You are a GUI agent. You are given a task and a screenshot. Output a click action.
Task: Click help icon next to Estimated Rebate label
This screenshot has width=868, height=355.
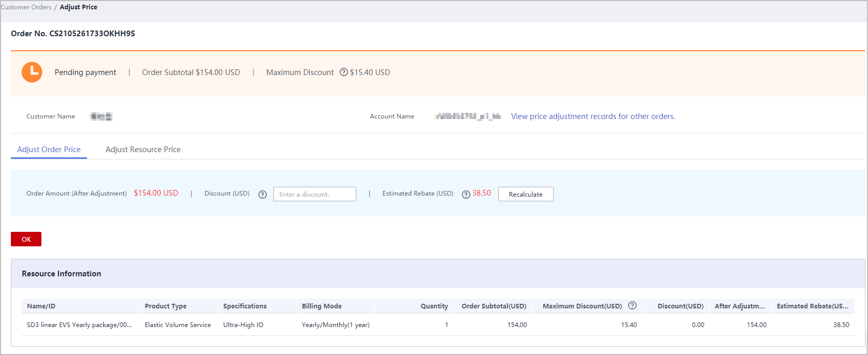click(x=466, y=195)
